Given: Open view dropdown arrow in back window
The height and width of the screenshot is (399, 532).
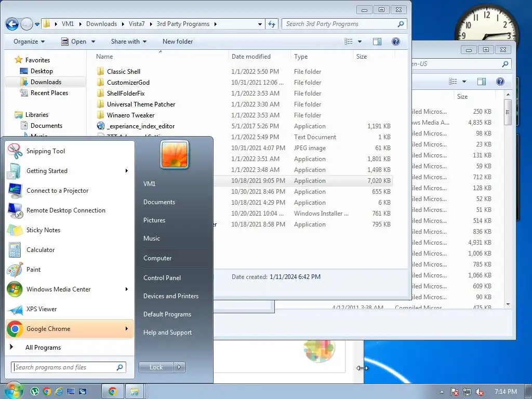Looking at the screenshot, I should [x=464, y=82].
